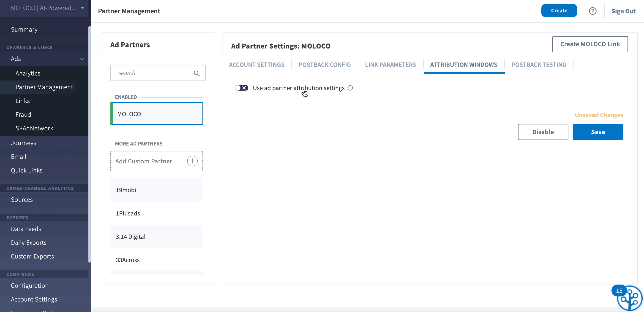Open Summary in the sidebar
The image size is (644, 312).
[x=24, y=30]
